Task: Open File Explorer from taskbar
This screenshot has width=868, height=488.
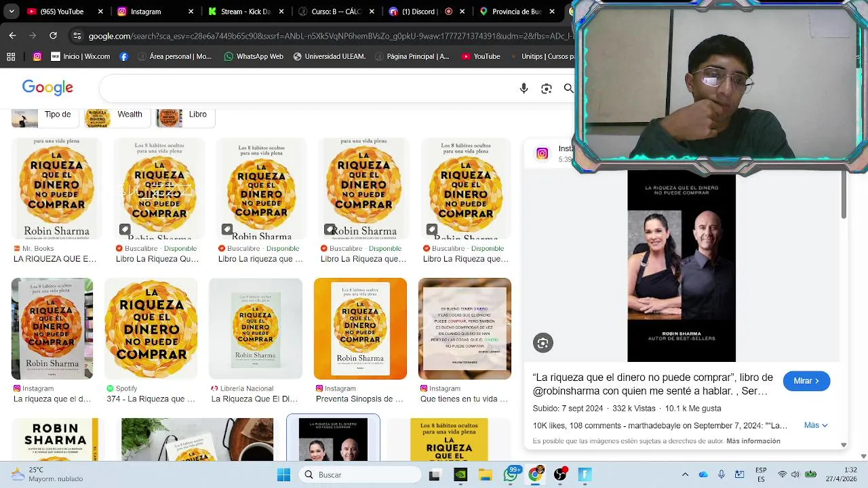Action: pyautogui.click(x=485, y=474)
